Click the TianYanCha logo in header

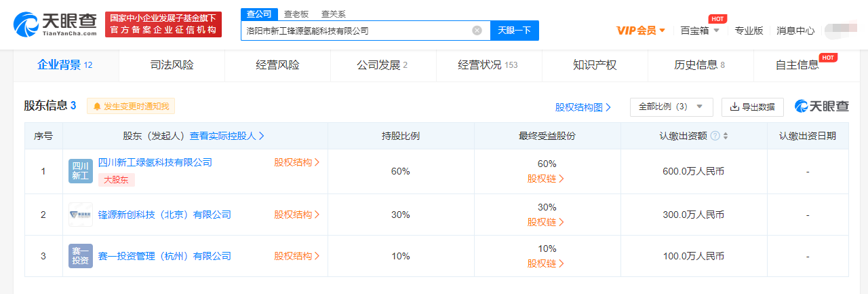(x=54, y=24)
